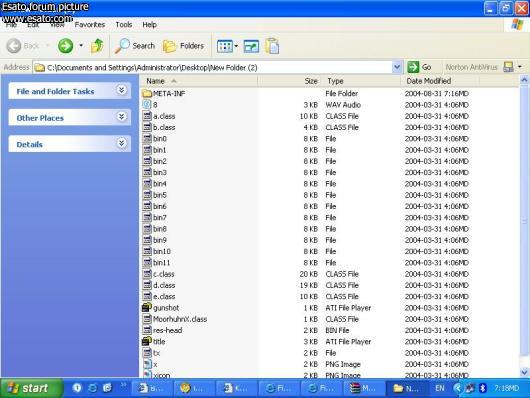Click the scroll up arrow of file list
The image size is (530, 398).
[x=524, y=80]
